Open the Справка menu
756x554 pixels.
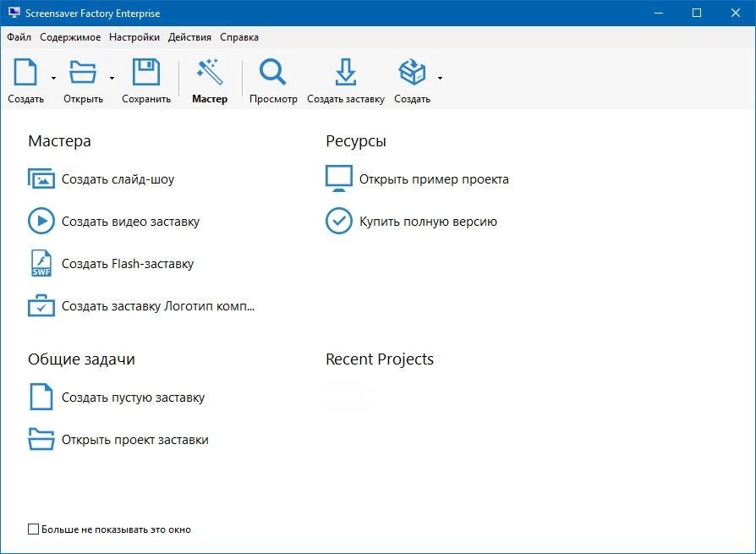coord(239,37)
